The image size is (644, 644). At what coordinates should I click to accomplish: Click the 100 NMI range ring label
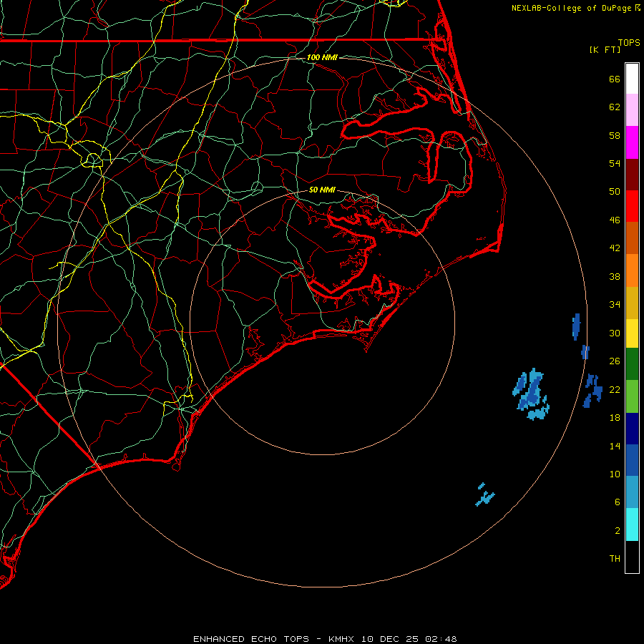(322, 57)
